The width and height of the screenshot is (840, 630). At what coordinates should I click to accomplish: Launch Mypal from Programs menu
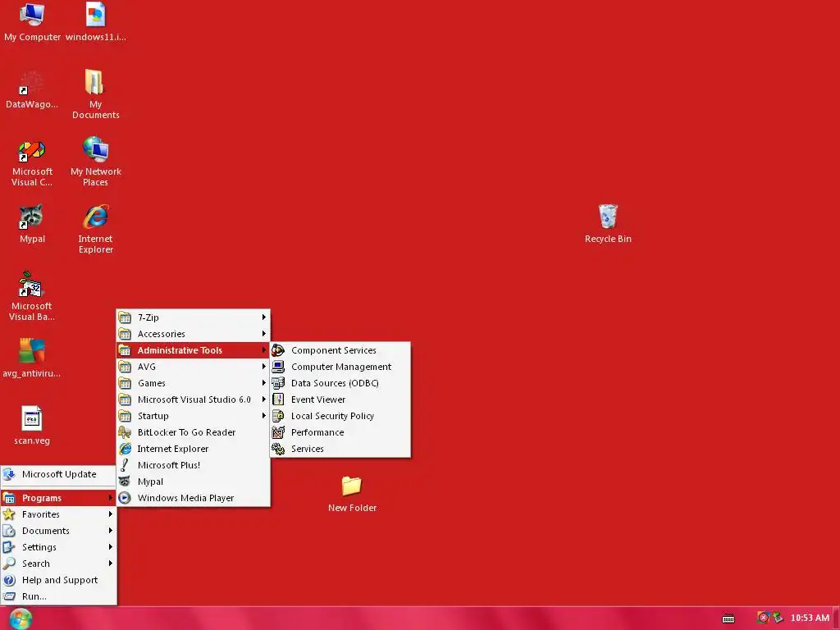(x=193, y=482)
